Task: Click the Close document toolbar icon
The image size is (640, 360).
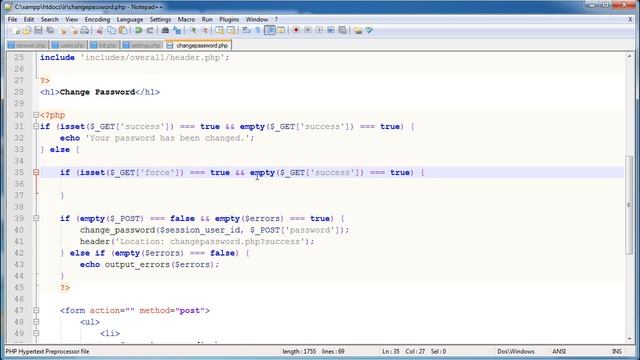Action: pyautogui.click(x=62, y=30)
